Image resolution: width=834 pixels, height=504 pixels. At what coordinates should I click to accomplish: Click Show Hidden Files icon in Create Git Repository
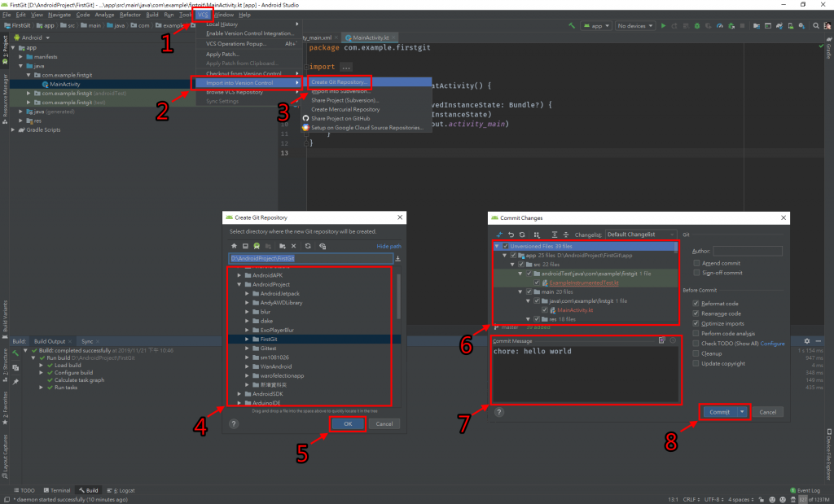[x=323, y=246]
